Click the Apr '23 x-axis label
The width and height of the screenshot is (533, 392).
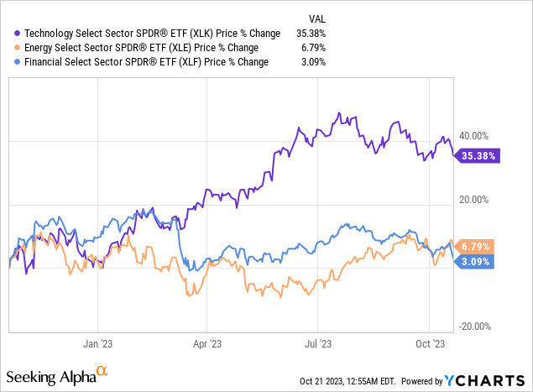[x=207, y=342]
